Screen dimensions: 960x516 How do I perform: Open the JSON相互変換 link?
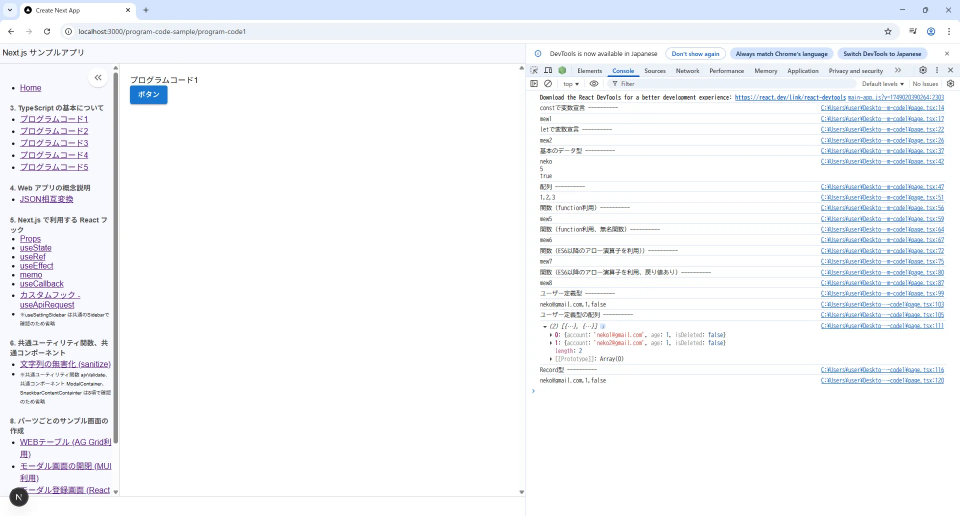point(47,200)
